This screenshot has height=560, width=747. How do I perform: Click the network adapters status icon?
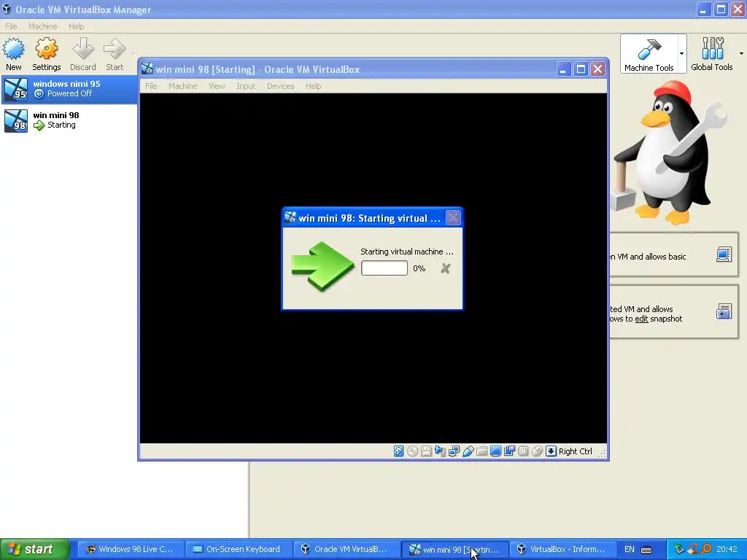coord(454,451)
